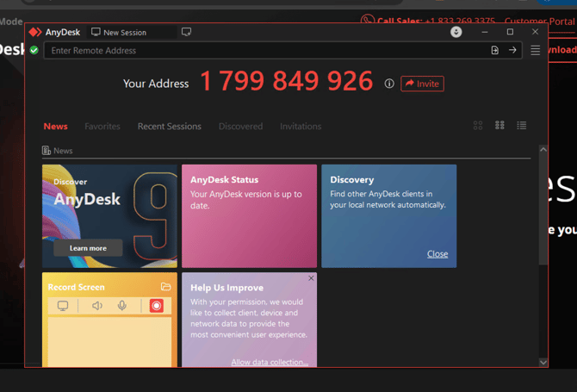The width and height of the screenshot is (577, 392).
Task: Click the scrollbar down arrow
Action: [543, 362]
